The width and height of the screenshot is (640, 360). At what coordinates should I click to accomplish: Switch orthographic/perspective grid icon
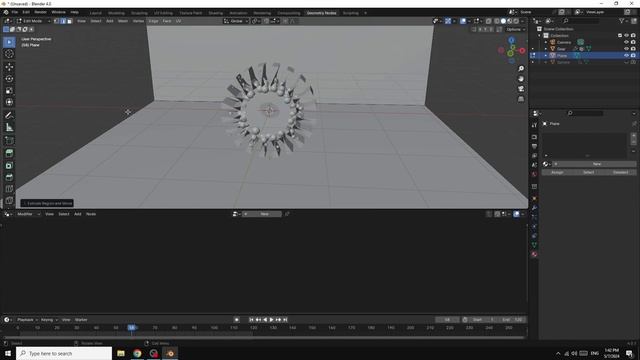click(521, 99)
